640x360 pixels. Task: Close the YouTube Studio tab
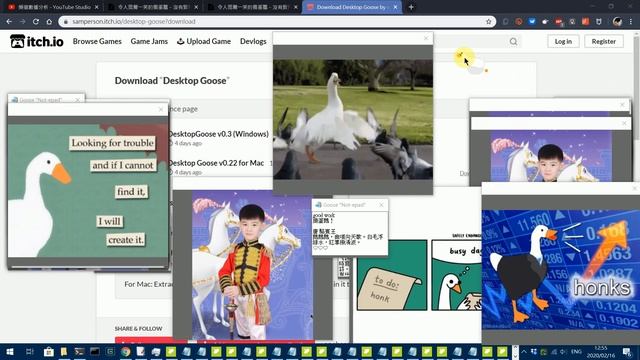pos(97,7)
